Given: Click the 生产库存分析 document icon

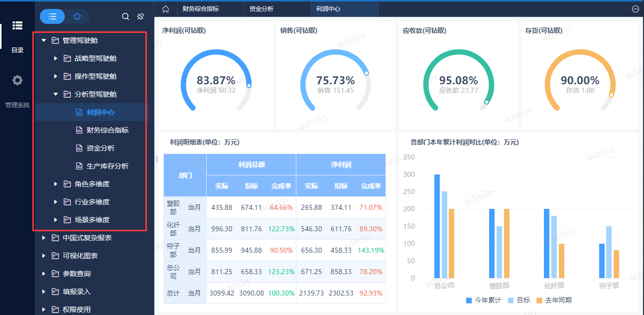Looking at the screenshot, I should point(79,166).
